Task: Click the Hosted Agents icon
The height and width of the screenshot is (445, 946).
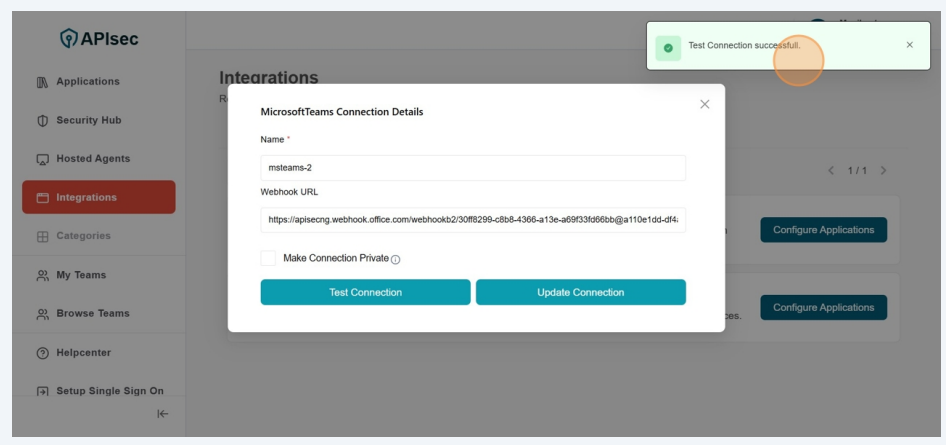Action: (x=42, y=159)
